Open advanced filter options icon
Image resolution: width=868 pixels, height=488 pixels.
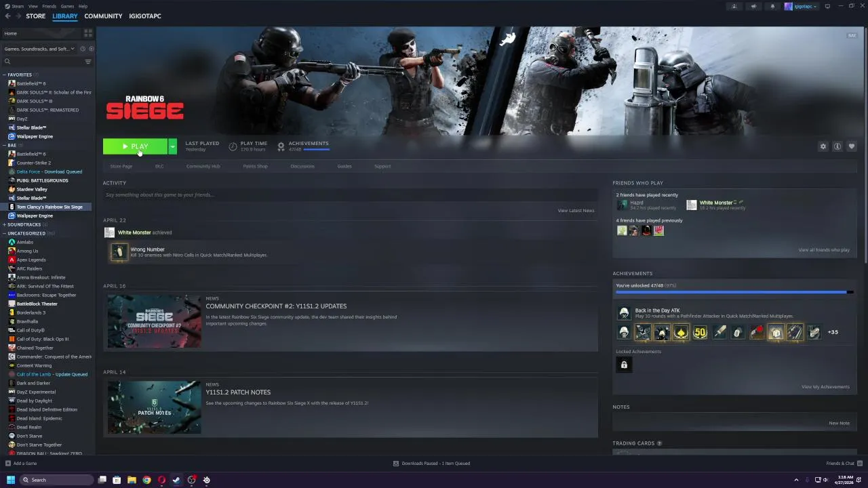pyautogui.click(x=88, y=62)
